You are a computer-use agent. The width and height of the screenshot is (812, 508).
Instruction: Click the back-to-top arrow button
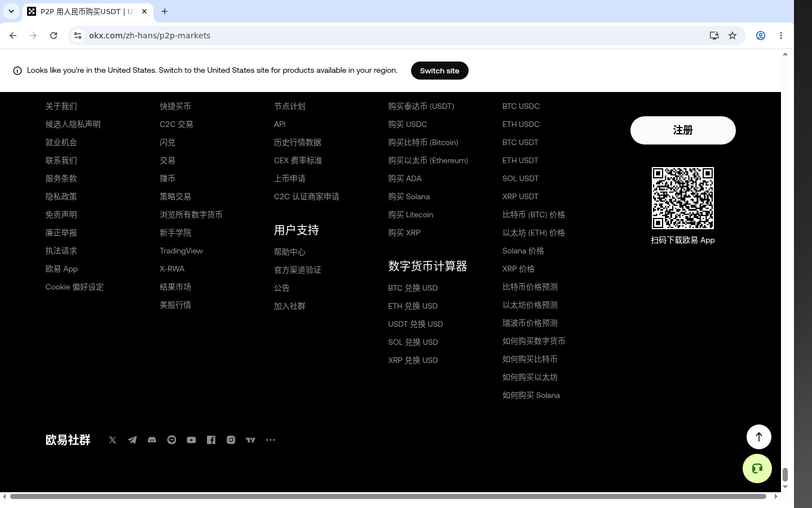(x=759, y=437)
